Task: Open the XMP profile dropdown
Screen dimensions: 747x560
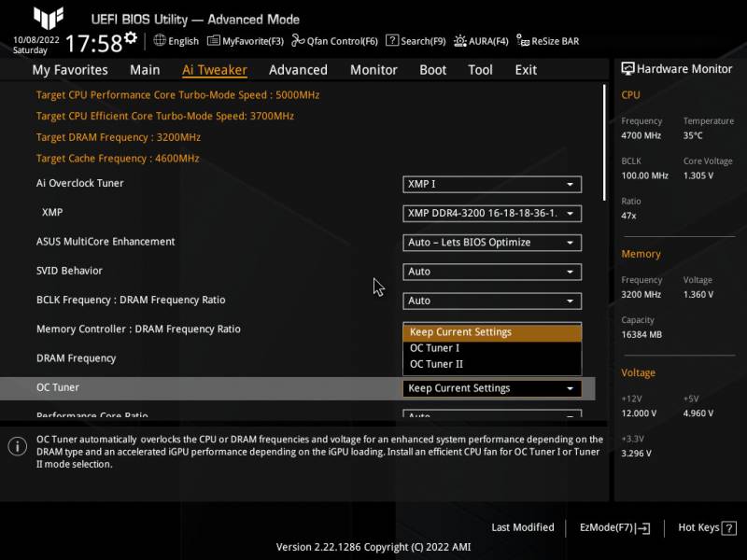Action: click(492, 214)
